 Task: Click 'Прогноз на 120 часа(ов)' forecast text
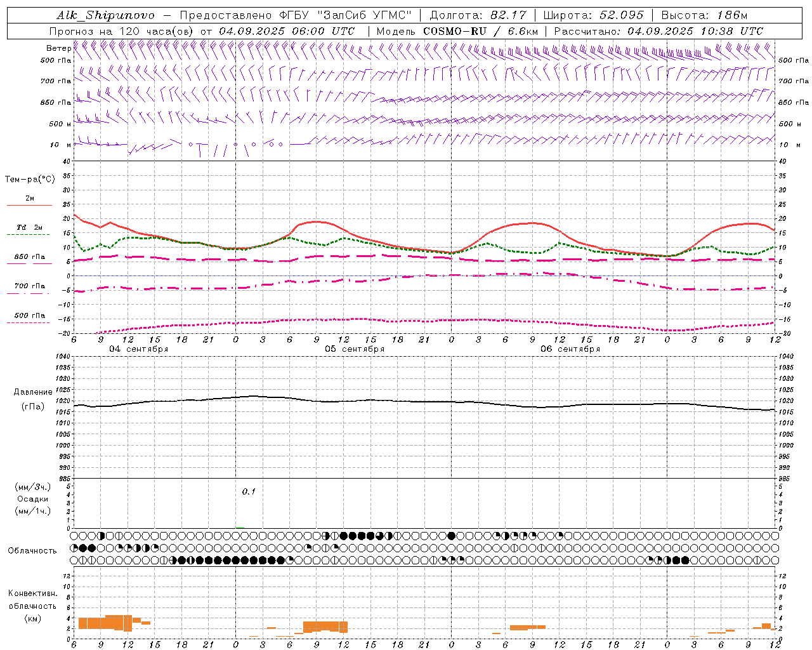point(122,31)
